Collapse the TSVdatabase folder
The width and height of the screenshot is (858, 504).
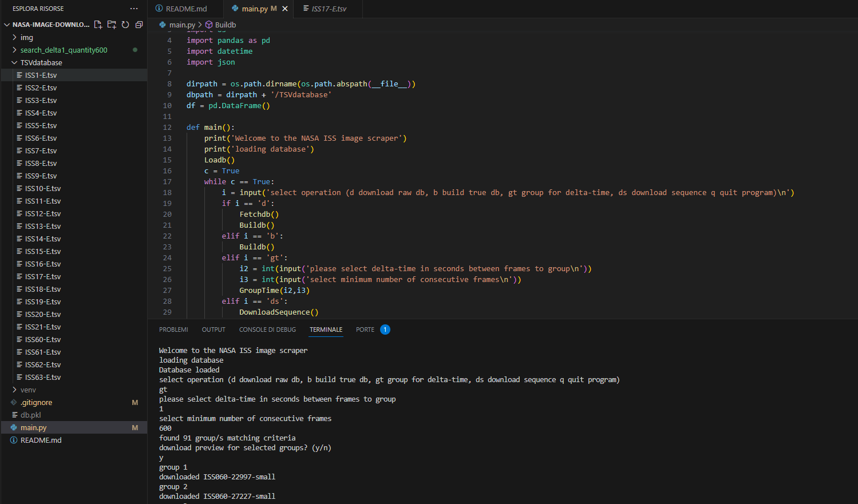point(41,62)
